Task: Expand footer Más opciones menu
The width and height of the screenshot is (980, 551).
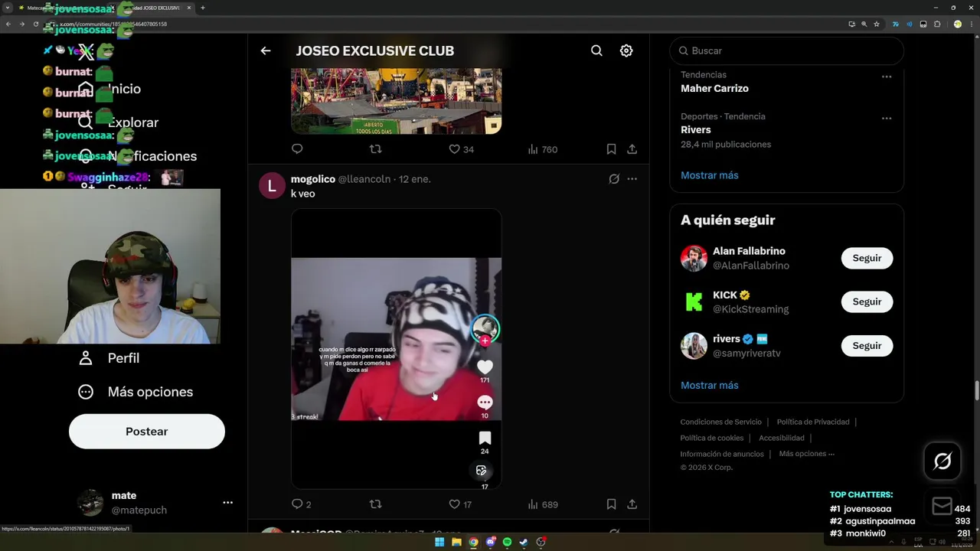Action: pyautogui.click(x=806, y=454)
